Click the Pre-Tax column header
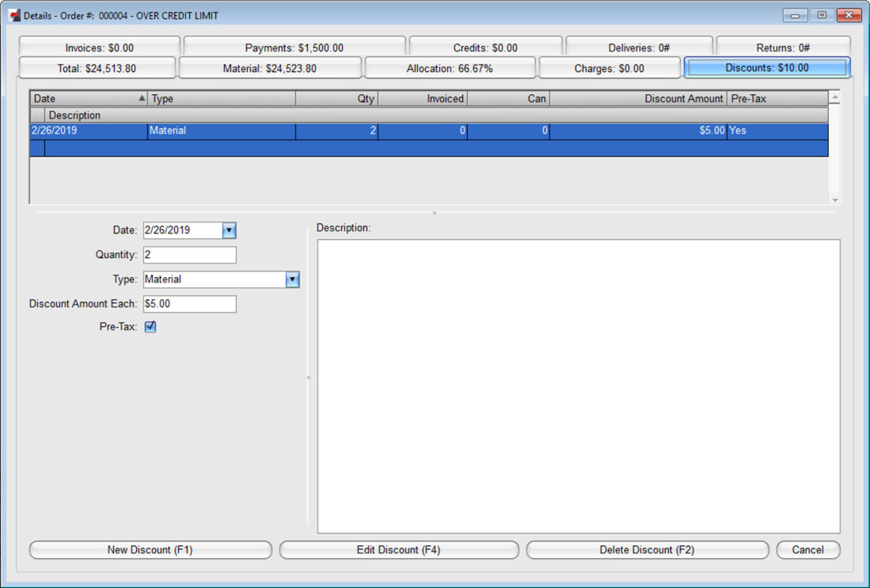 pos(777,98)
